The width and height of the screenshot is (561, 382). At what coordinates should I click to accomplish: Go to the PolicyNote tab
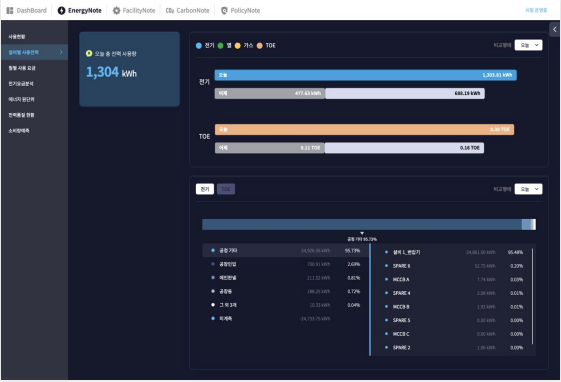click(x=240, y=10)
